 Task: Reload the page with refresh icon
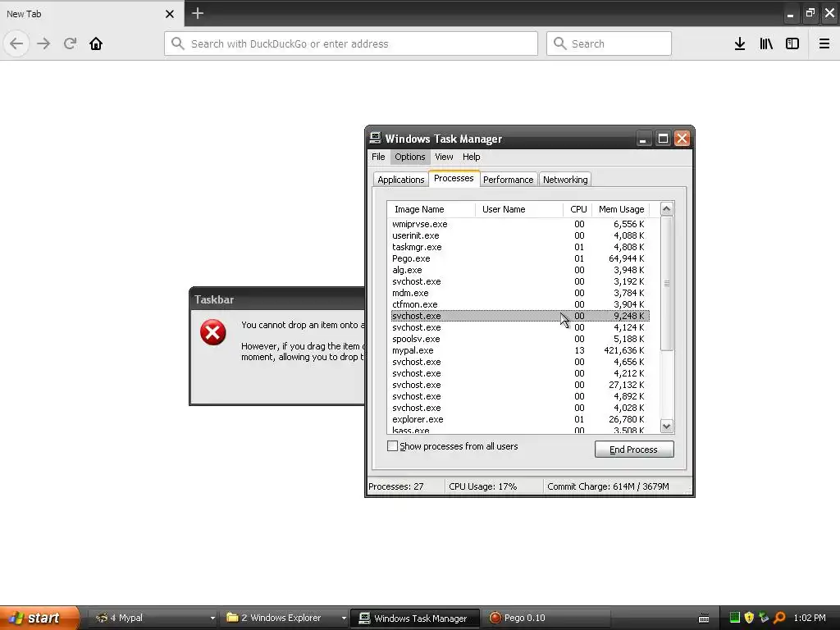pyautogui.click(x=70, y=43)
